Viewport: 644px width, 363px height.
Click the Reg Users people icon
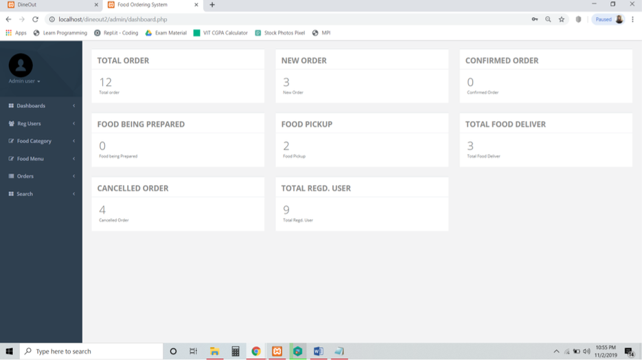pos(11,124)
